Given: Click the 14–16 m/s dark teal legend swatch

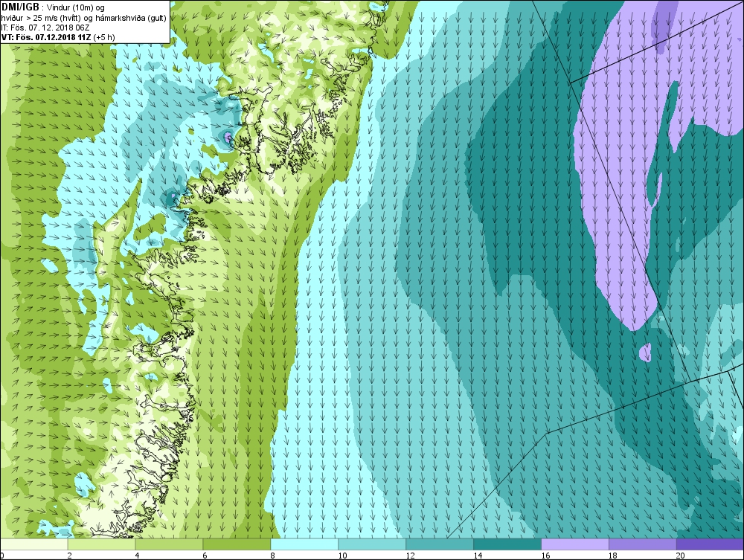Looking at the screenshot, I should 507,544.
